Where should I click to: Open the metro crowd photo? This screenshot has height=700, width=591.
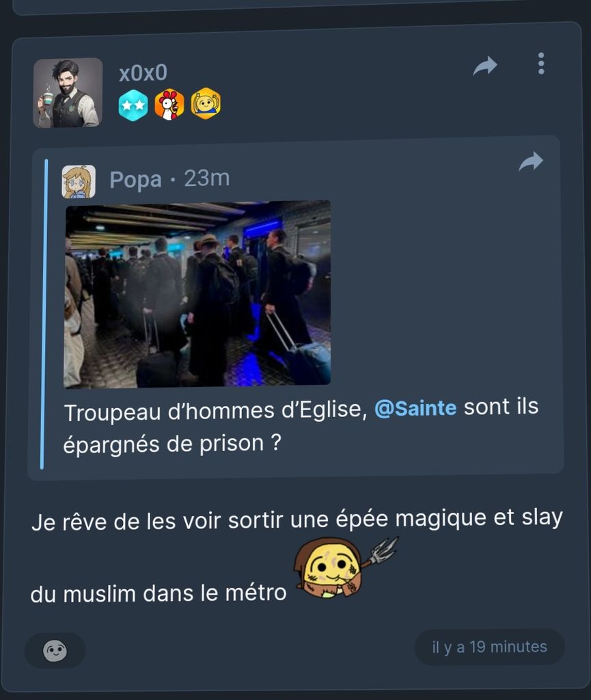tap(197, 294)
